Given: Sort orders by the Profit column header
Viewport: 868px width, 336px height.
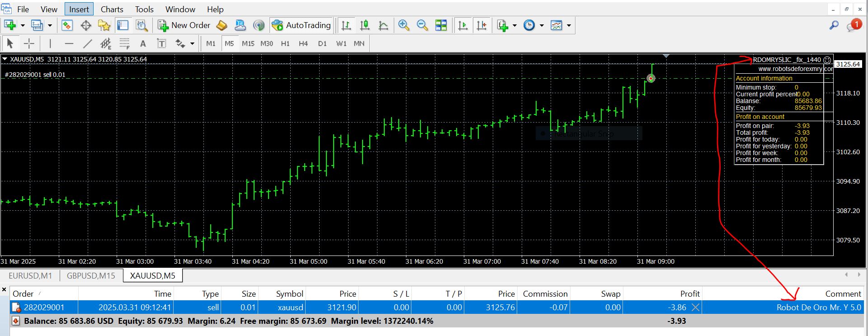Looking at the screenshot, I should tap(689, 294).
